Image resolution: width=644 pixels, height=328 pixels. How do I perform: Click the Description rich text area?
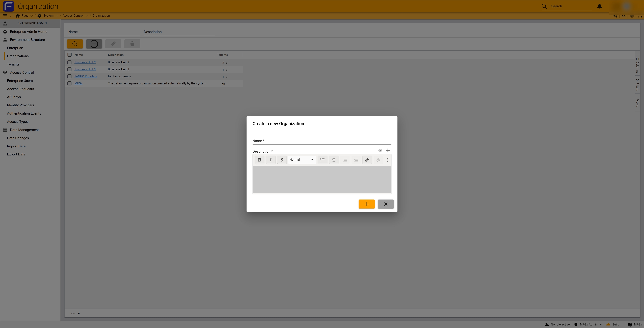(322, 179)
